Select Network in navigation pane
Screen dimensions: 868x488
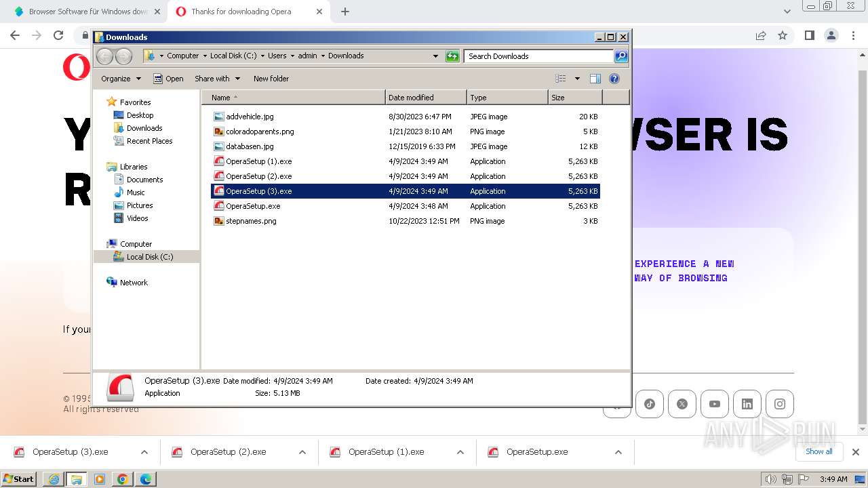pyautogui.click(x=134, y=283)
